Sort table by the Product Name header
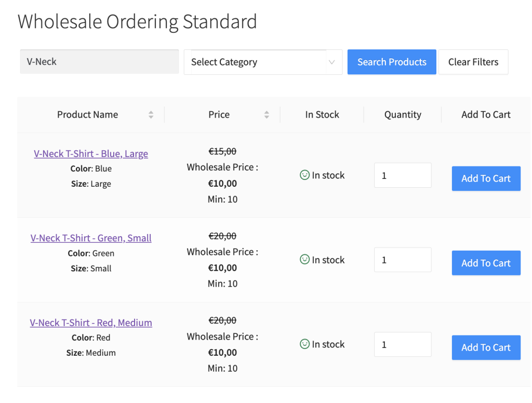The height and width of the screenshot is (403, 532). (x=87, y=115)
